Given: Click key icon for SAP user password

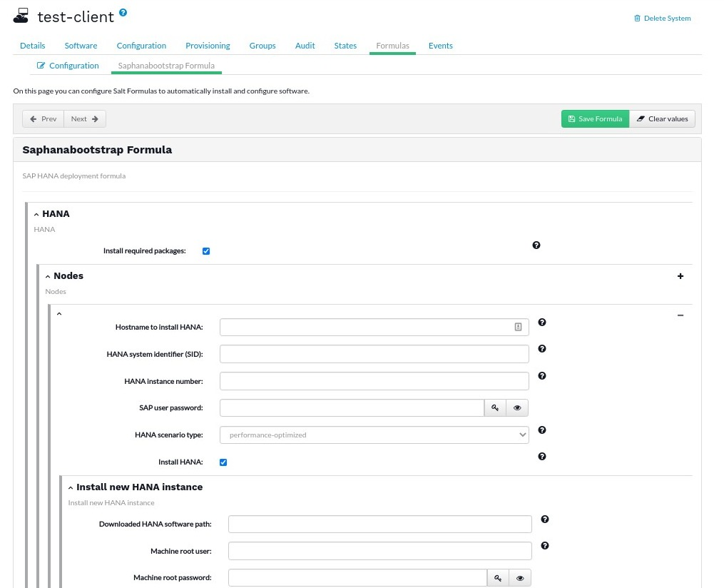Looking at the screenshot, I should 495,407.
